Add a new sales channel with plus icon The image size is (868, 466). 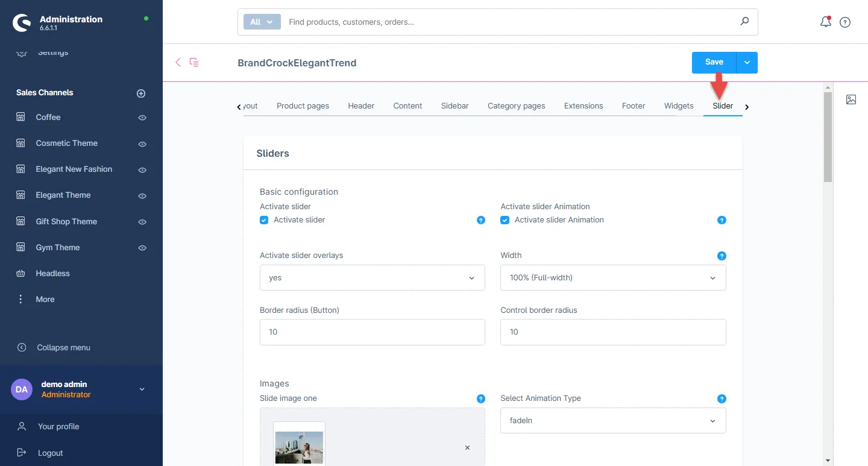(141, 93)
